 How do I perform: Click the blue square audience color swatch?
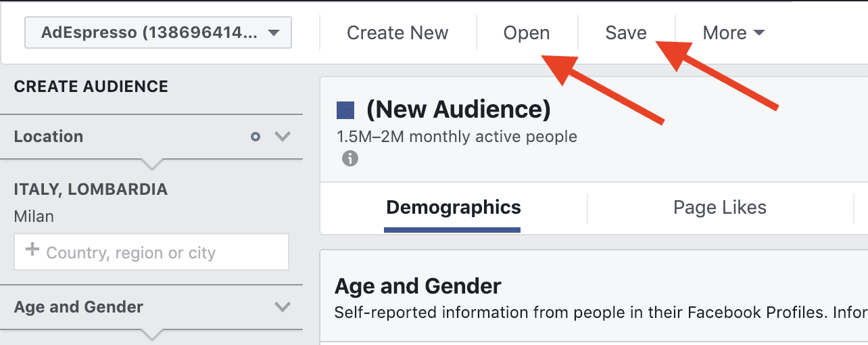point(345,110)
